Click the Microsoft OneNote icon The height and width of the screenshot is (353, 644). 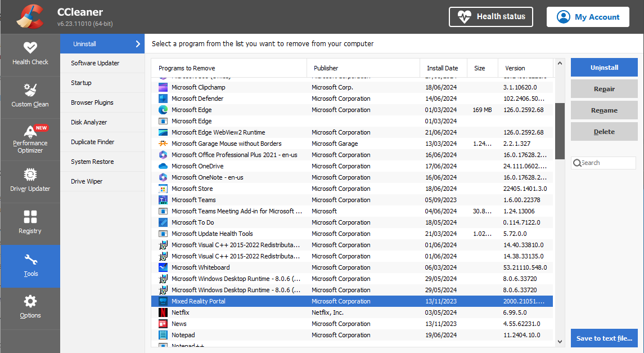163,177
